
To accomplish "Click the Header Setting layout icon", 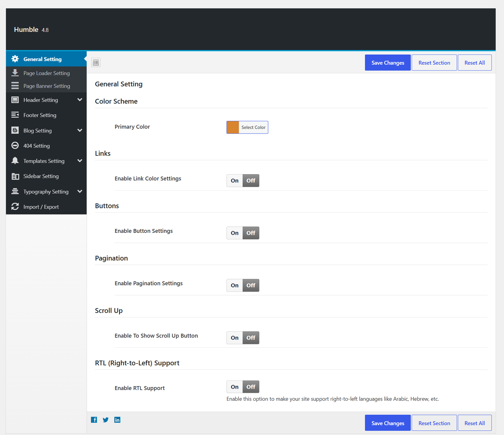I will click(15, 100).
